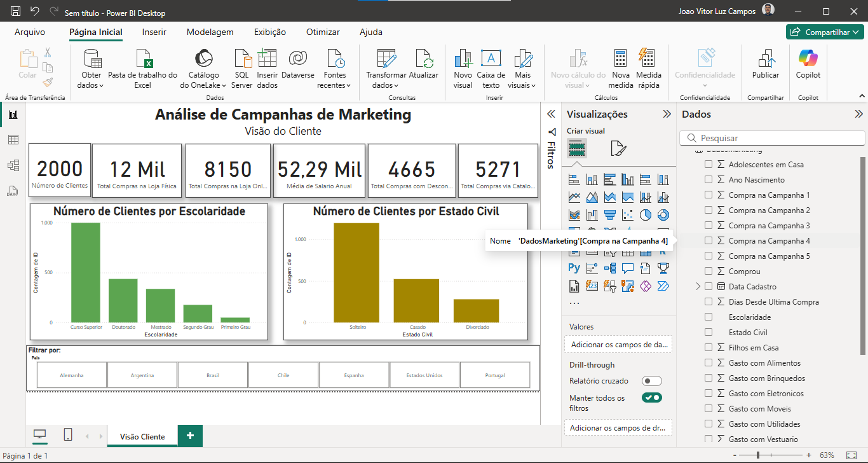Expand the Filtros pane
The width and height of the screenshot is (868, 463).
tap(551, 113)
